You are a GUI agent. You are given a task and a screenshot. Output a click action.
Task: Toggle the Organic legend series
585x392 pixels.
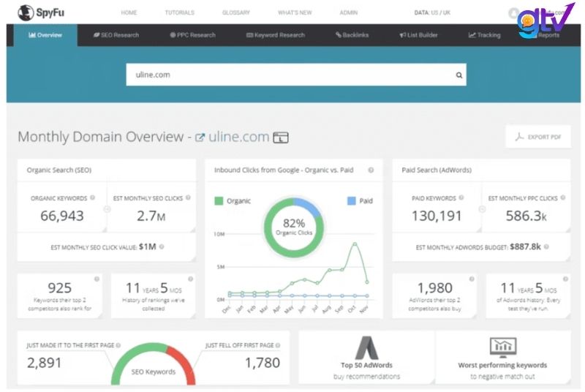point(233,200)
